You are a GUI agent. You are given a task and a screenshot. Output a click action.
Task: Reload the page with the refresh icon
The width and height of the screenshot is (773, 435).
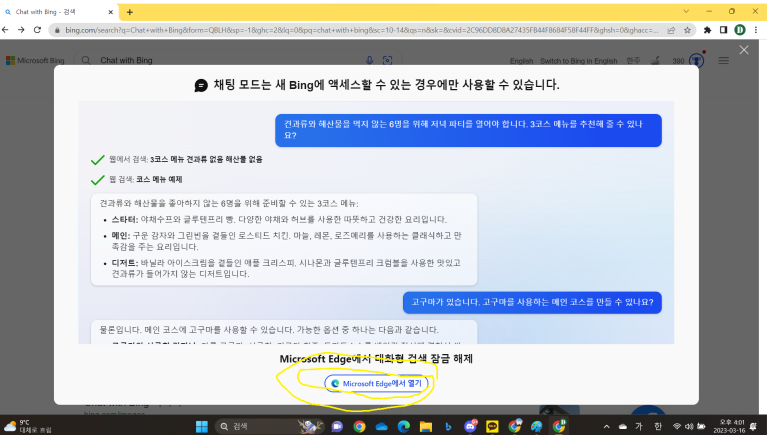click(x=37, y=30)
